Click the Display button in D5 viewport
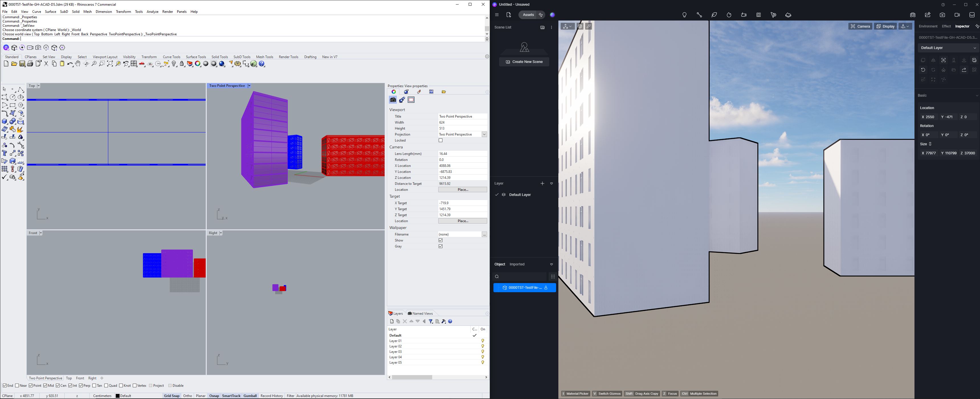Screen dimensions: 980x399 [885, 26]
